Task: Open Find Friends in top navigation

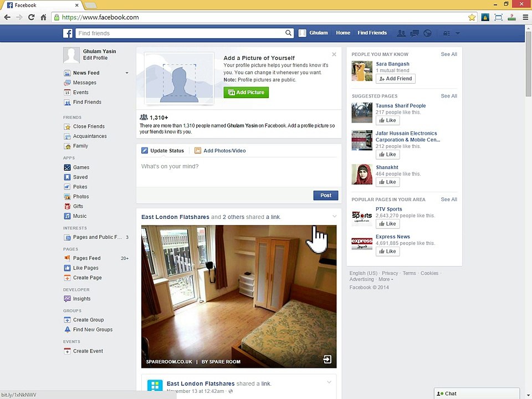Action: [372, 33]
